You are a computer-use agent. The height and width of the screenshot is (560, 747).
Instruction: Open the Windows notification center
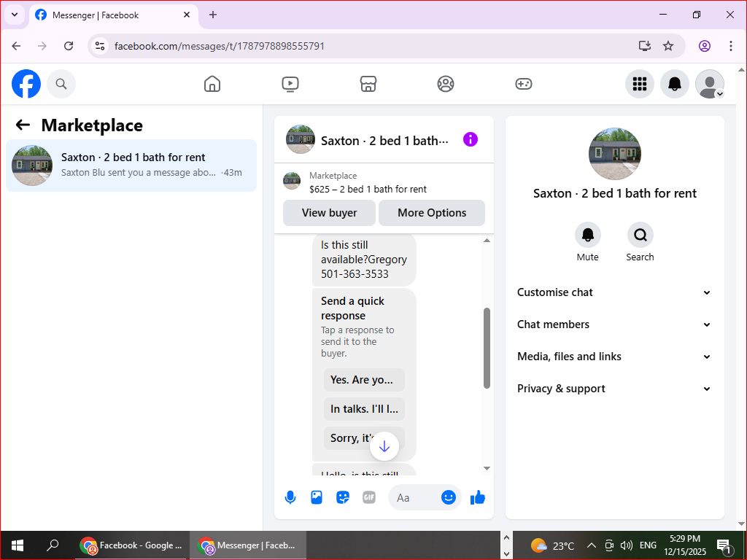(x=724, y=546)
